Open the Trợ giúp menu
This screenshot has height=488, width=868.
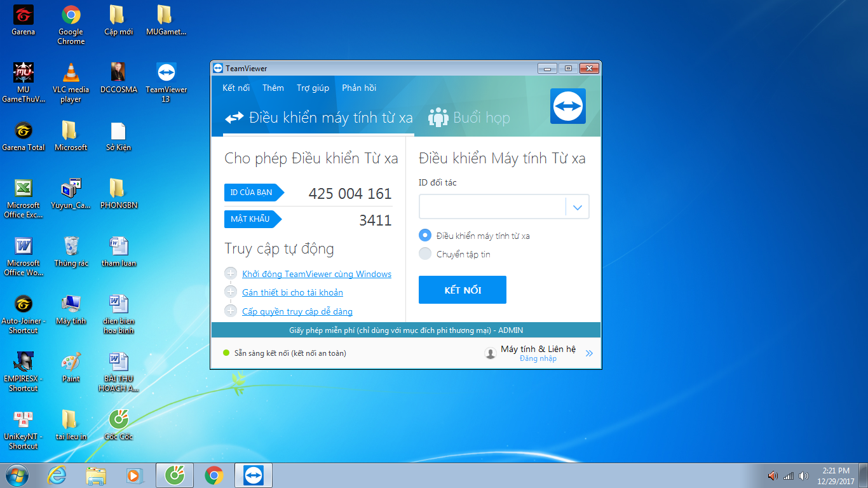coord(313,88)
